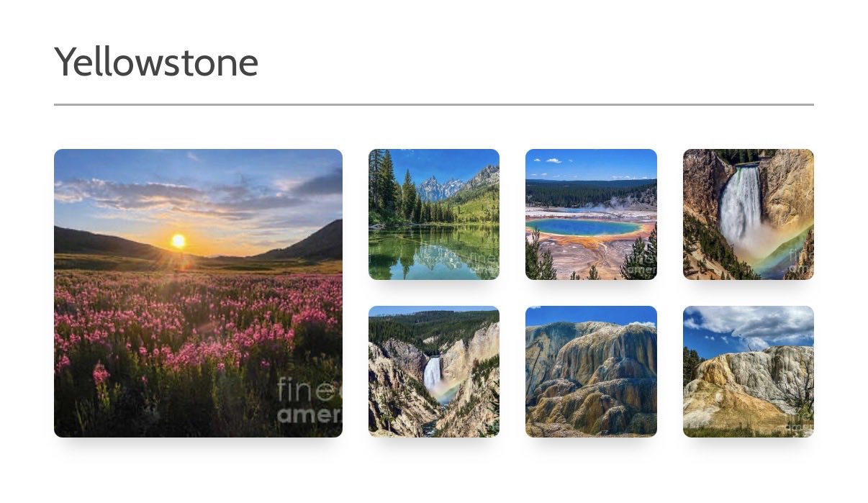Screen dimensions: 868x503
Task: Click the divider line under the Yellowstone title
Action: point(433,105)
